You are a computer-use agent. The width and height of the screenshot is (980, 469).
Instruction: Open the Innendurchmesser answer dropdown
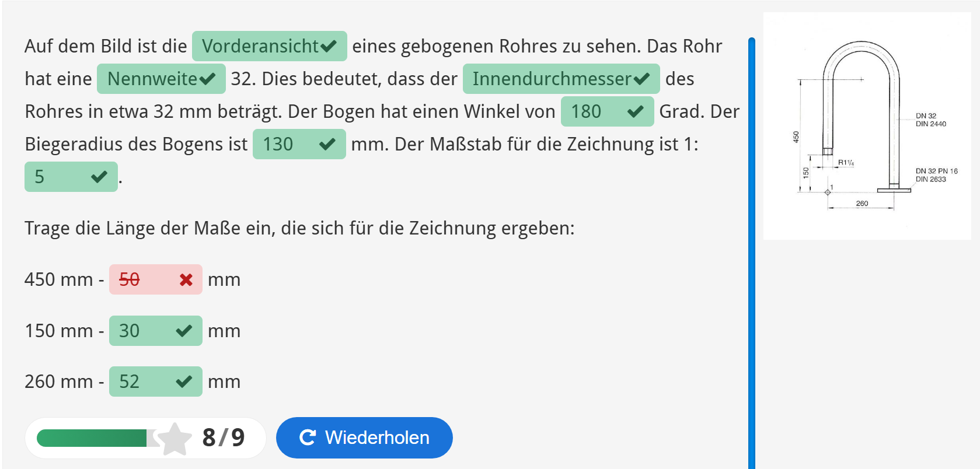coord(552,79)
